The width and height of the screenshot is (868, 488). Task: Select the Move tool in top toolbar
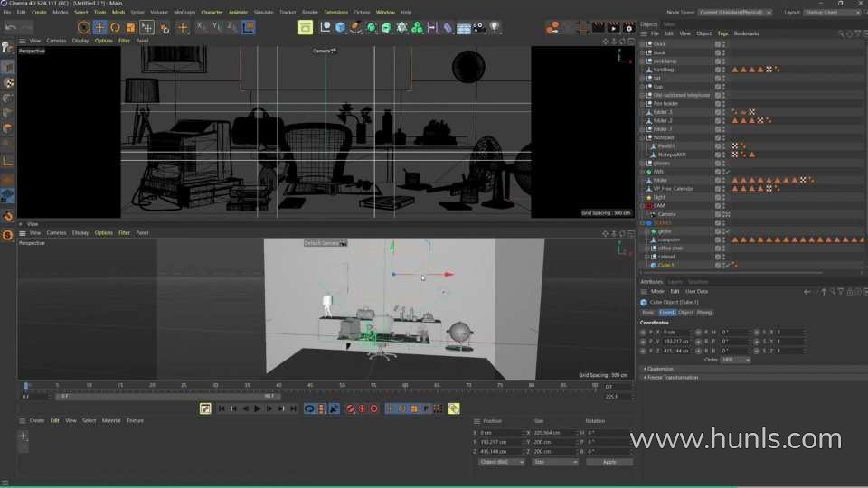tap(99, 27)
